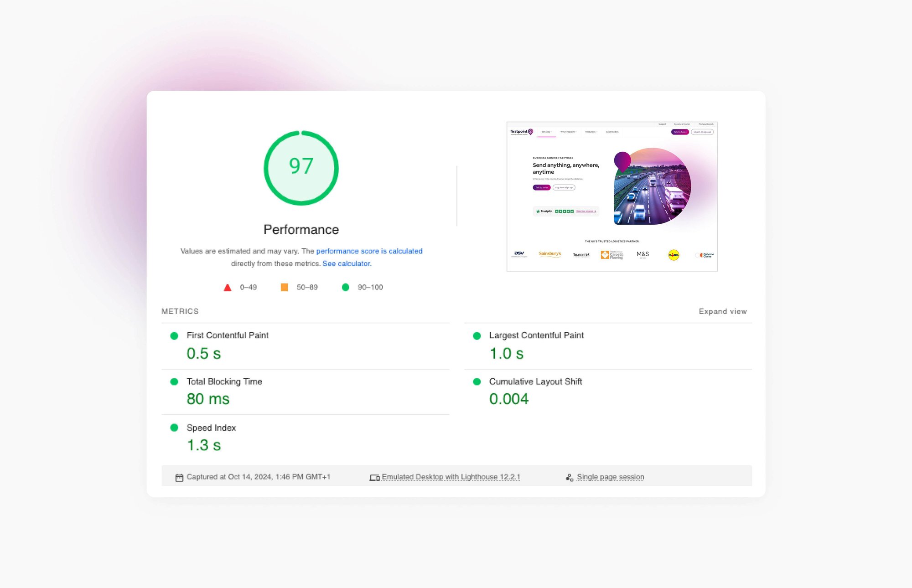
Task: Click the Single page session text
Action: click(x=610, y=477)
